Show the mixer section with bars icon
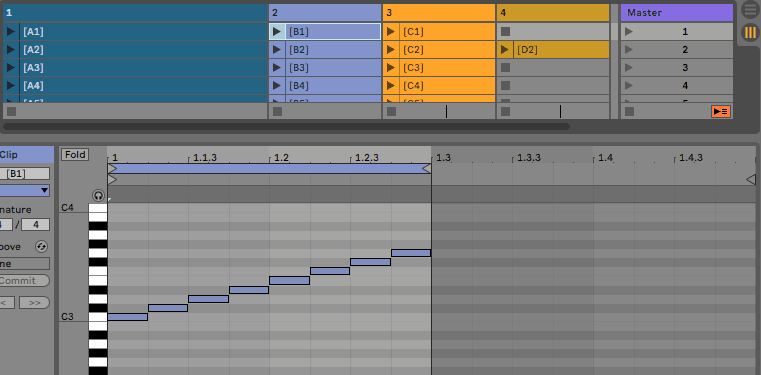This screenshot has width=761, height=375. coord(750,33)
